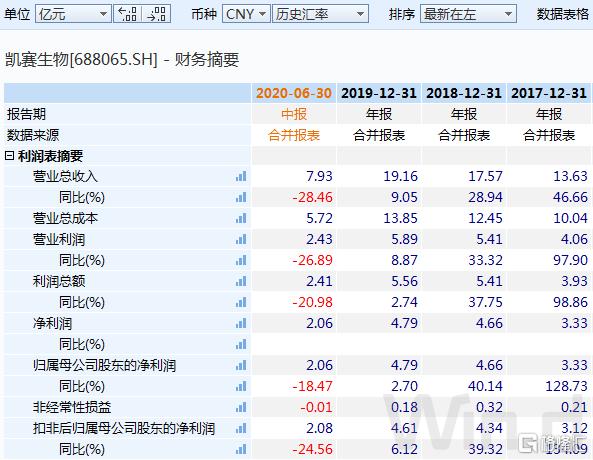This screenshot has height=460, width=593.
Task: Open chart icon for 同比(%) under 营业利润
Action: point(241,260)
